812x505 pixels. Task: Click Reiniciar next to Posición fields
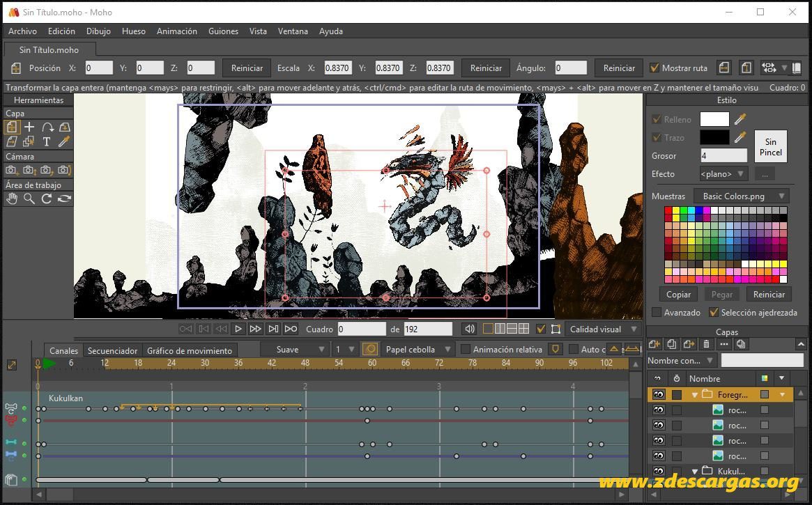click(247, 68)
